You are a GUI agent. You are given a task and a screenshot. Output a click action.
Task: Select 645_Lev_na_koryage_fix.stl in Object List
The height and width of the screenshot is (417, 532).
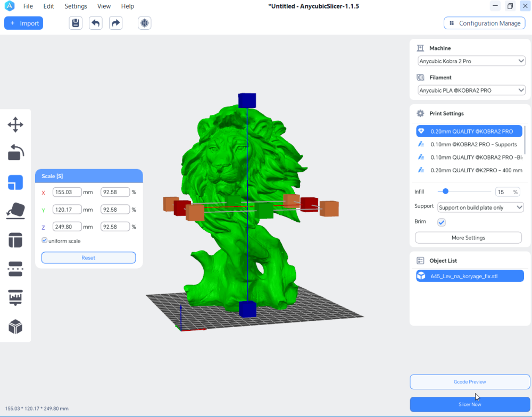[470, 276]
